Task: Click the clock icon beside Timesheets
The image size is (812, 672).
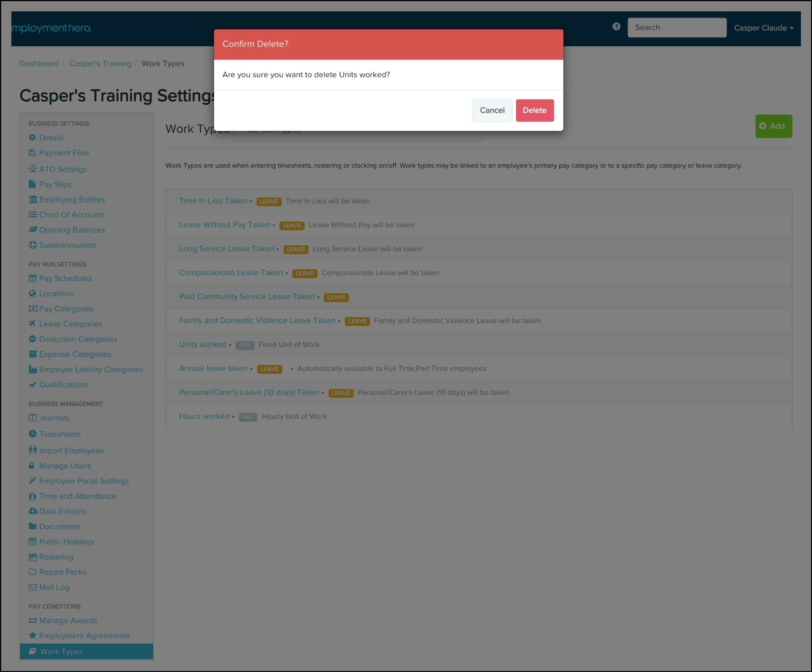Action: pyautogui.click(x=32, y=434)
